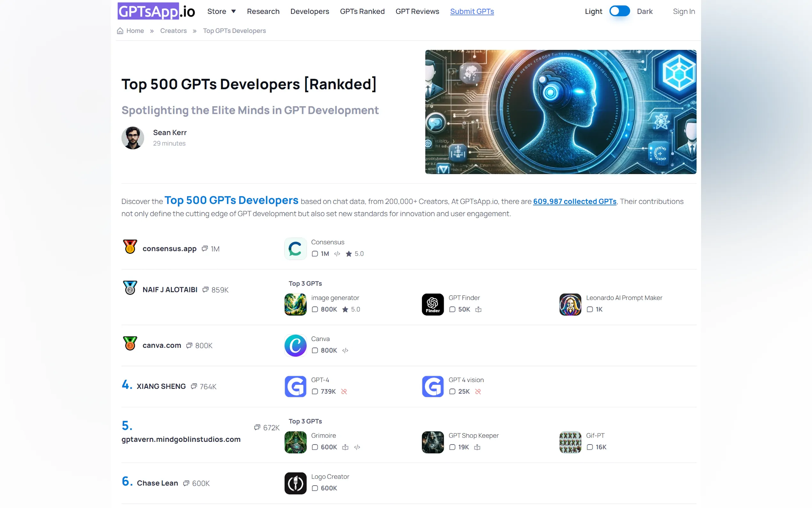This screenshot has width=812, height=508.
Task: Open the Logo Creator icon
Action: [295, 483]
